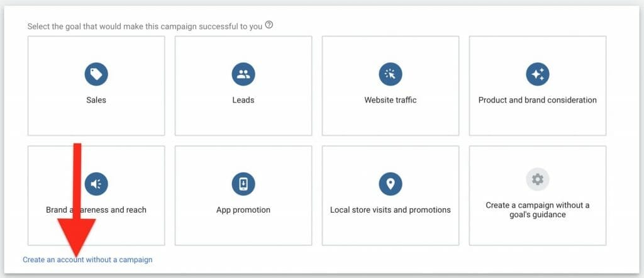The height and width of the screenshot is (278, 644).
Task: Choose 'Local store visits and promotions' label
Action: click(390, 209)
